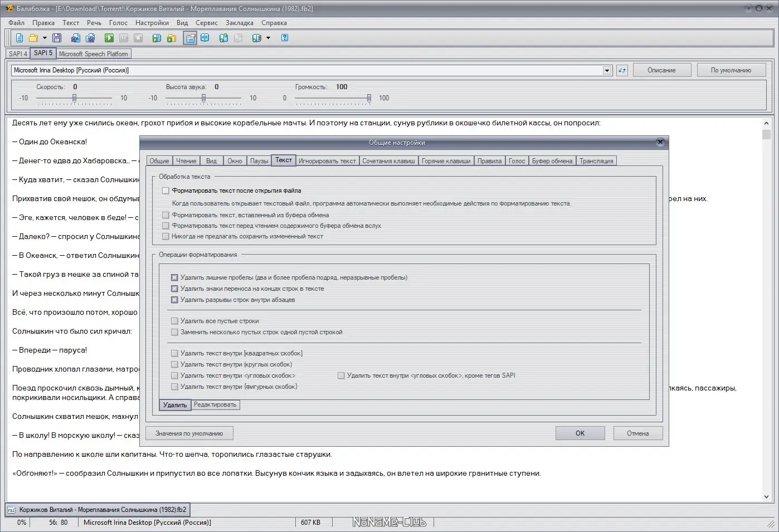
Task: Enable Форматировать текст, вставленный из буфера обмена
Action: (x=165, y=215)
